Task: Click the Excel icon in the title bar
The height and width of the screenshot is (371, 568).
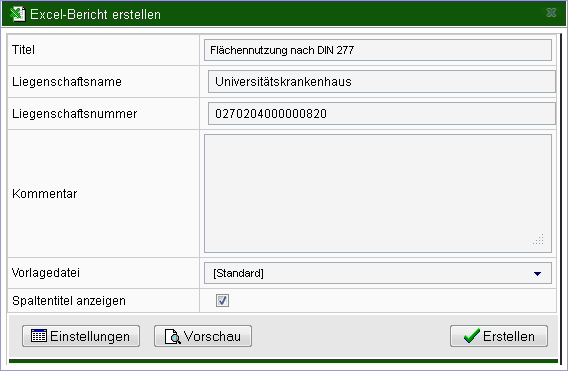Action: click(17, 14)
